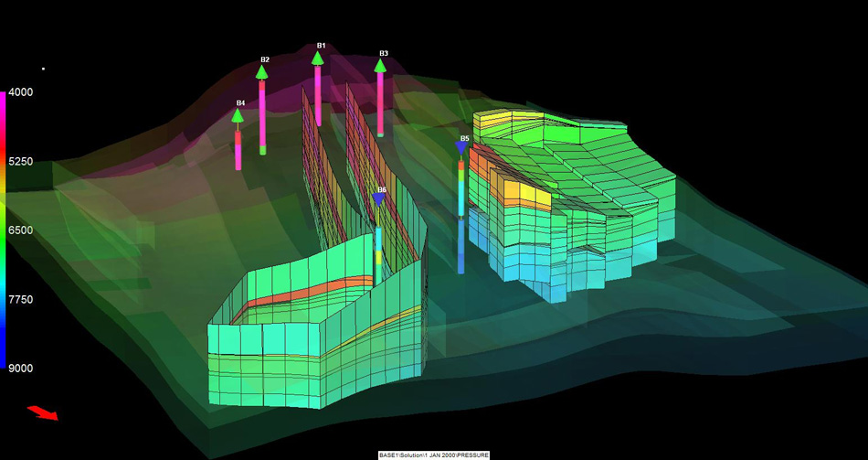Click the BASE1 Solution PRESSURE caption
The height and width of the screenshot is (460, 868).
click(x=433, y=455)
